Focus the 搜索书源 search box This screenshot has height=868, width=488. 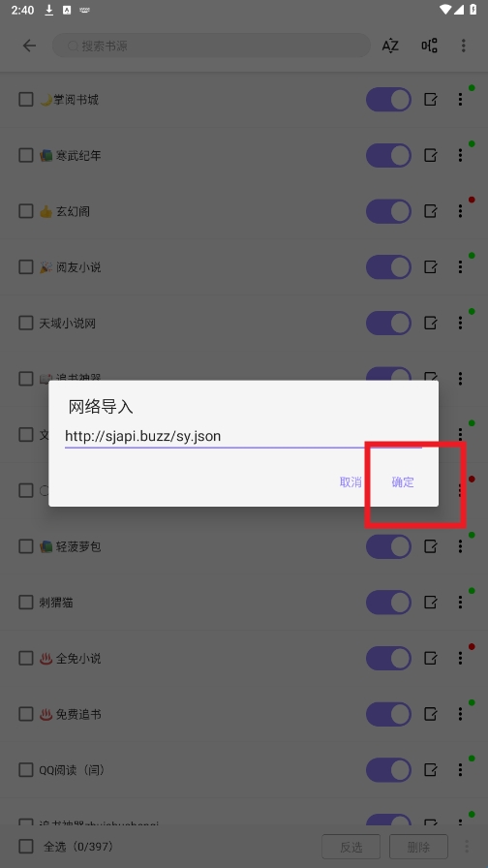pos(211,46)
